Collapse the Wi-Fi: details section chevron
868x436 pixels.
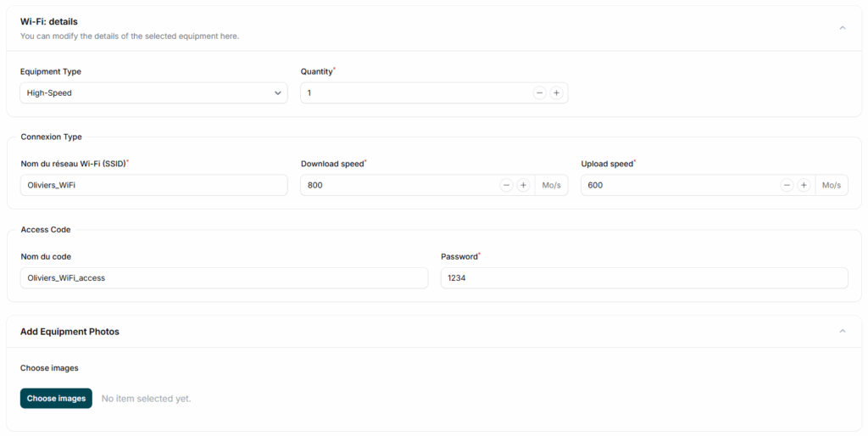(842, 28)
